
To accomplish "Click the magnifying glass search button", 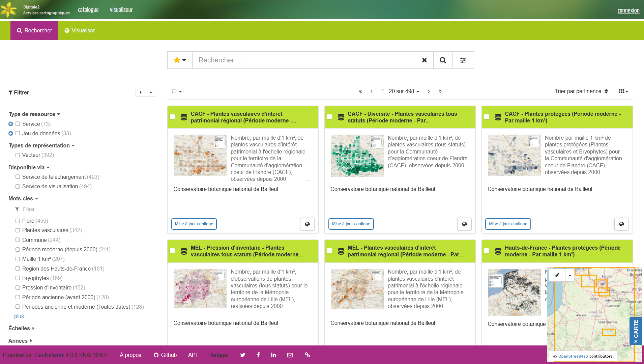I will click(x=443, y=60).
